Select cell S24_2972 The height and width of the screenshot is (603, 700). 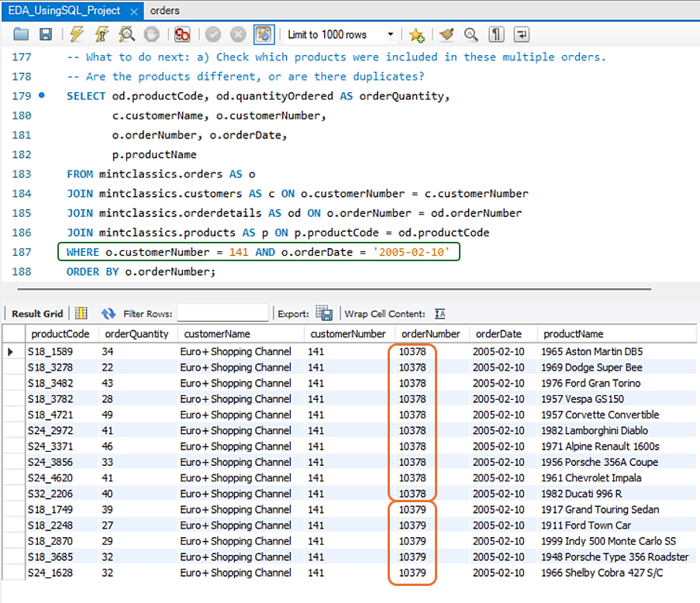coord(62,431)
